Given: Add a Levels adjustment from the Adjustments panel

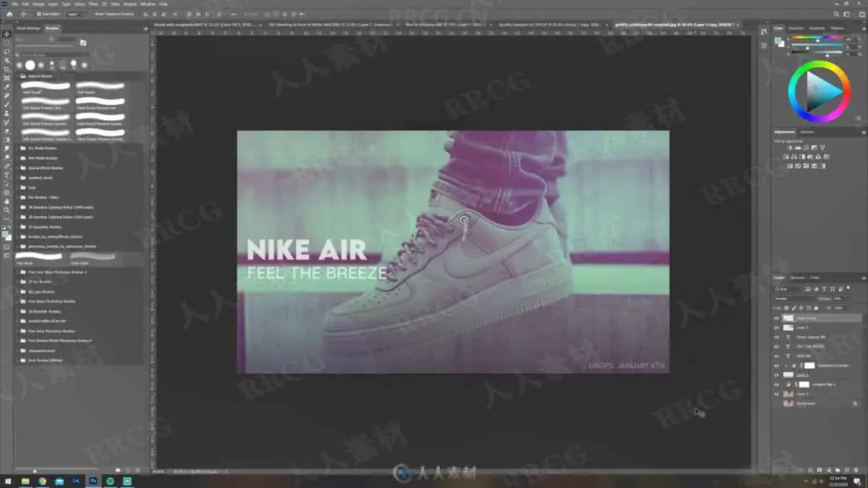Looking at the screenshot, I should point(798,147).
